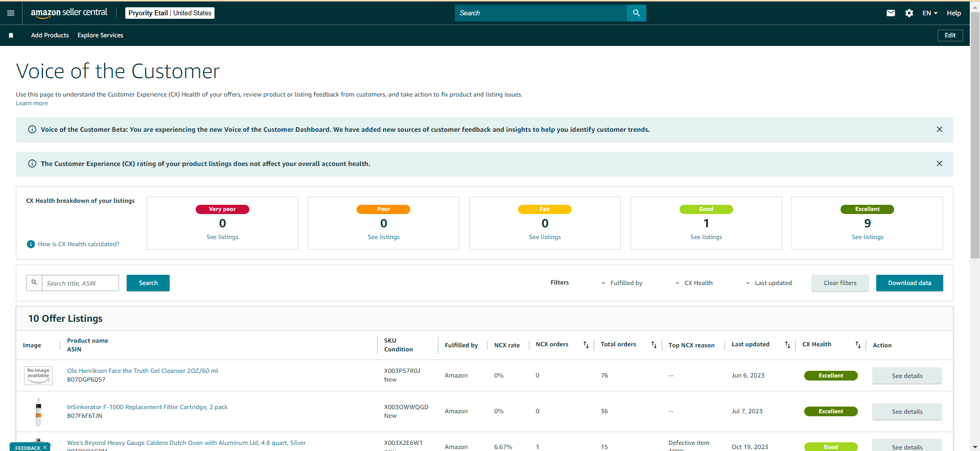Expand the Fulfilled by filter
980x451 pixels.
(622, 283)
